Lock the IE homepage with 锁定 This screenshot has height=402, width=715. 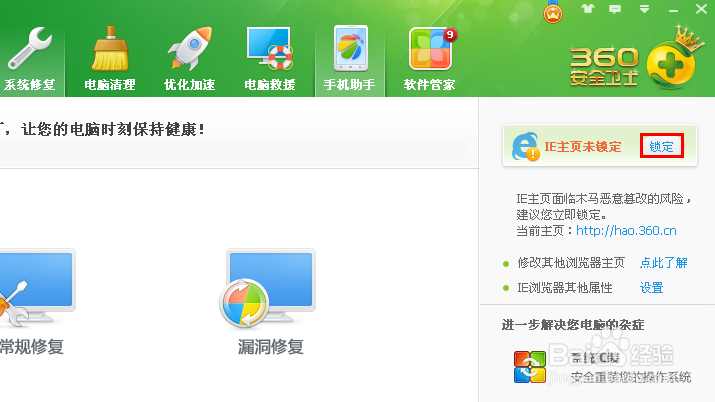pos(662,146)
